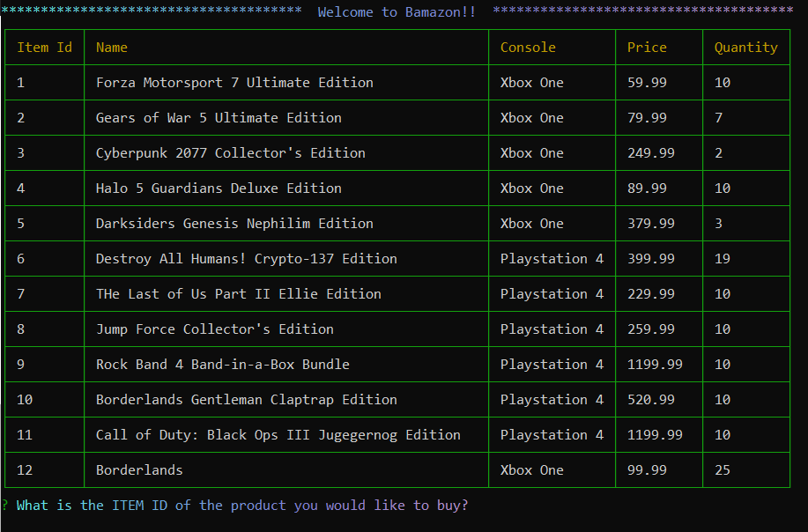Select 'Darksiders Genesis Nephilim Edition' cell
Screen dimensions: 808x532
coord(234,224)
